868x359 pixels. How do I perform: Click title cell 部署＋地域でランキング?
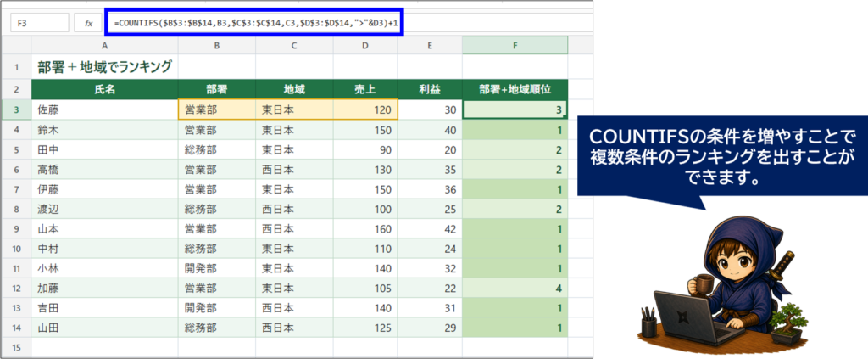pyautogui.click(x=104, y=68)
